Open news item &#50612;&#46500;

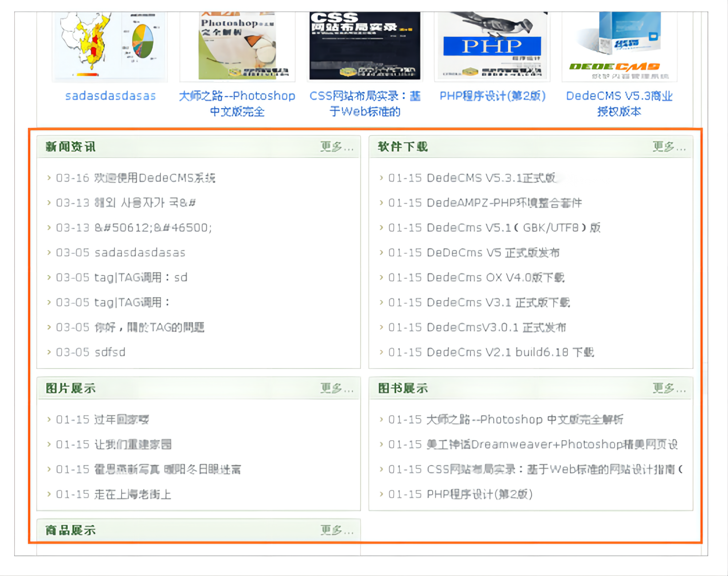(153, 228)
